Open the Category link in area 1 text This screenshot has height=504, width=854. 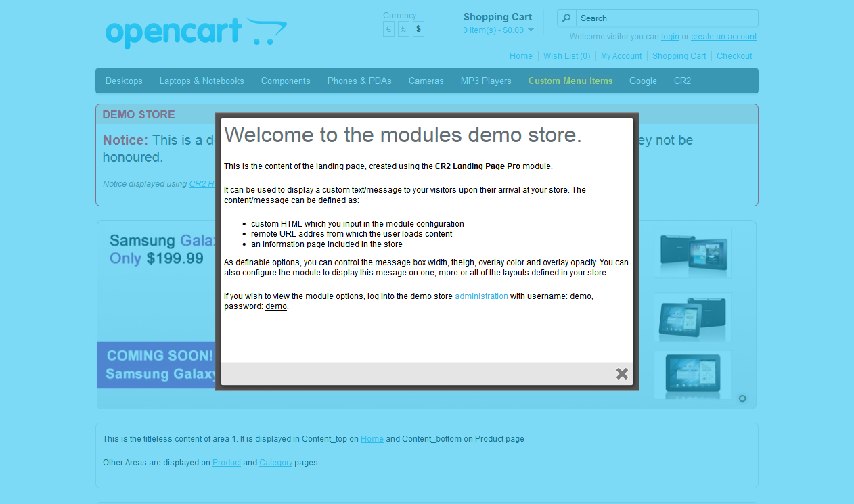pos(276,463)
